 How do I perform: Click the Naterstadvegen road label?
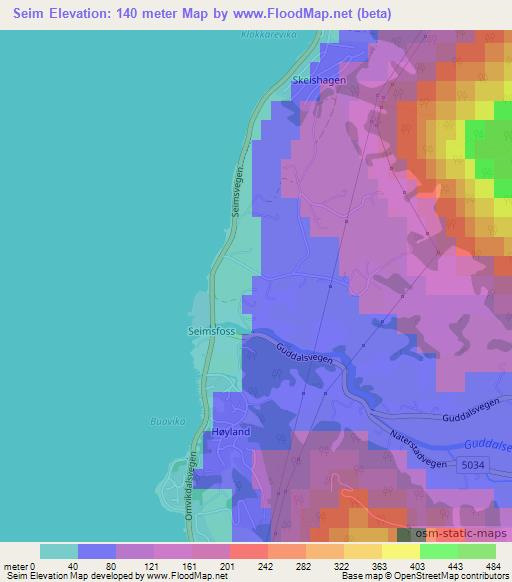[418, 449]
